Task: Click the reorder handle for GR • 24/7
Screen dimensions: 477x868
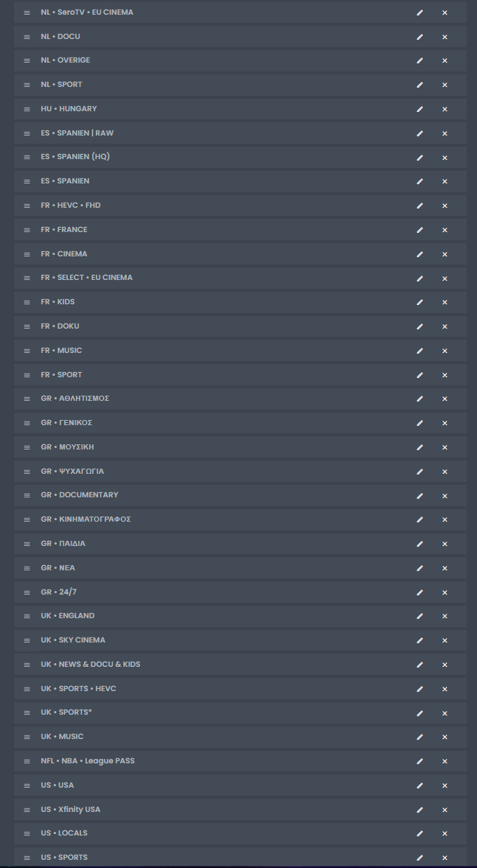Action: coord(27,592)
